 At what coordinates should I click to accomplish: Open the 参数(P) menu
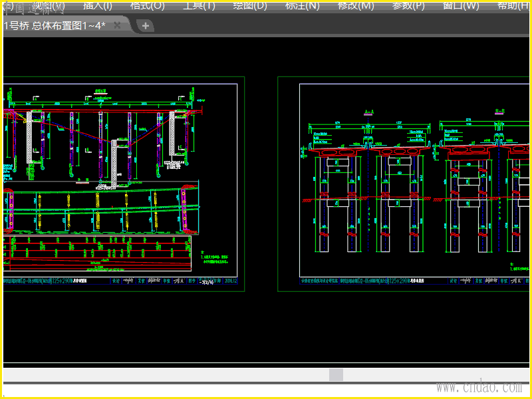[x=408, y=5]
